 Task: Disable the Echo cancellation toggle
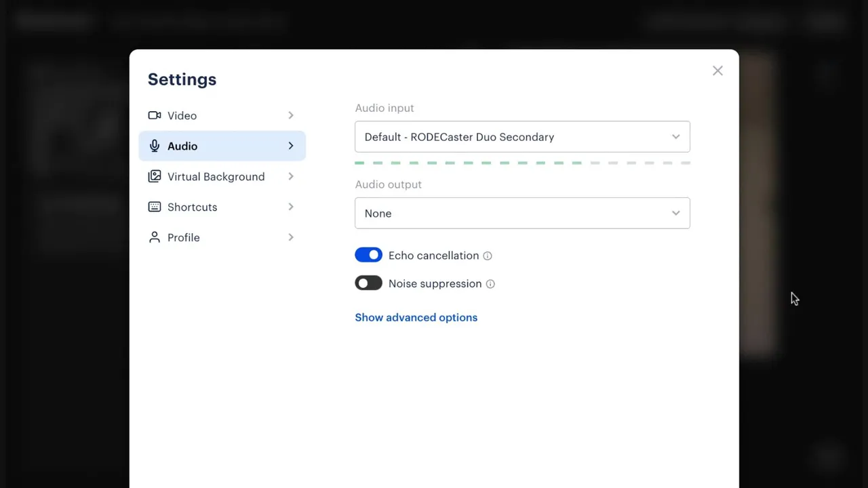tap(368, 255)
